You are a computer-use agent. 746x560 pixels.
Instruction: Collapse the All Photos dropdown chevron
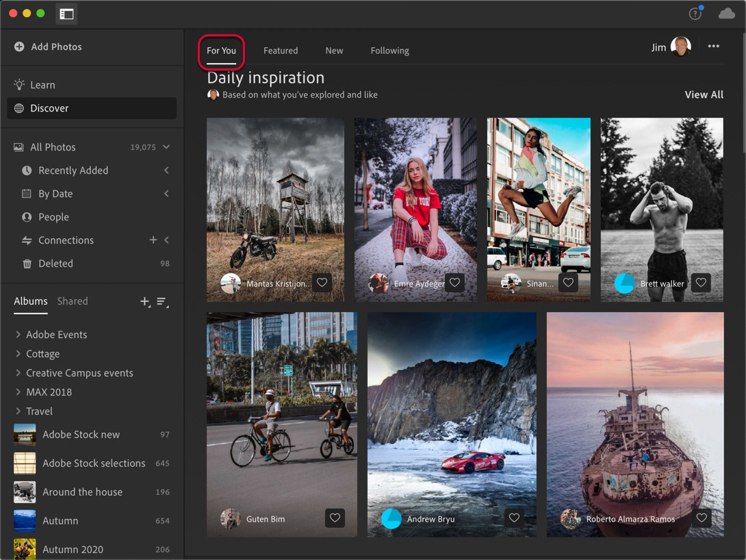(x=166, y=147)
